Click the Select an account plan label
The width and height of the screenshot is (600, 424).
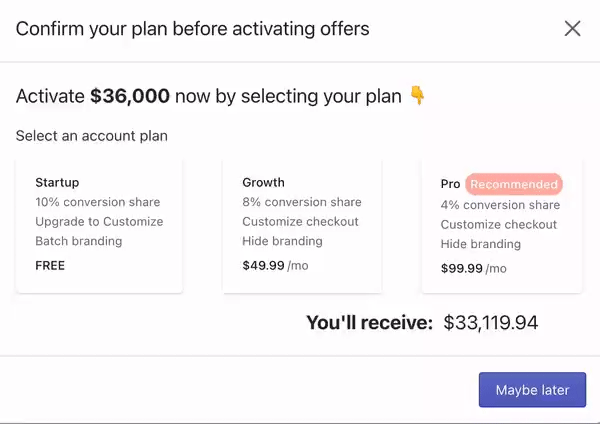point(91,136)
